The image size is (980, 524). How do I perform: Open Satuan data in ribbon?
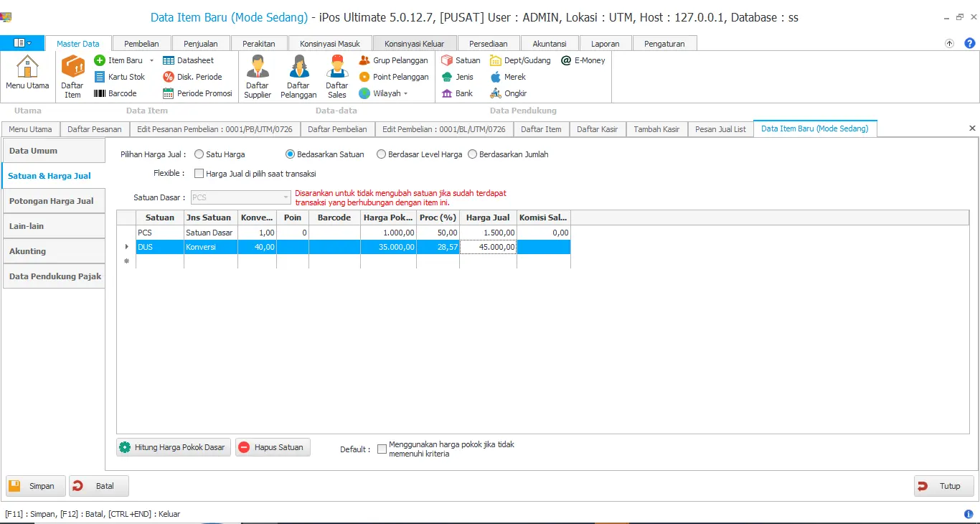coord(461,60)
